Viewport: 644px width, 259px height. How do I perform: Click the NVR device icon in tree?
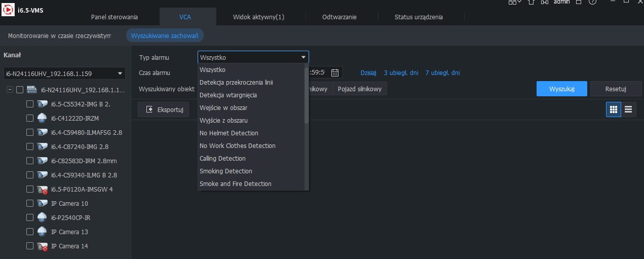point(32,90)
